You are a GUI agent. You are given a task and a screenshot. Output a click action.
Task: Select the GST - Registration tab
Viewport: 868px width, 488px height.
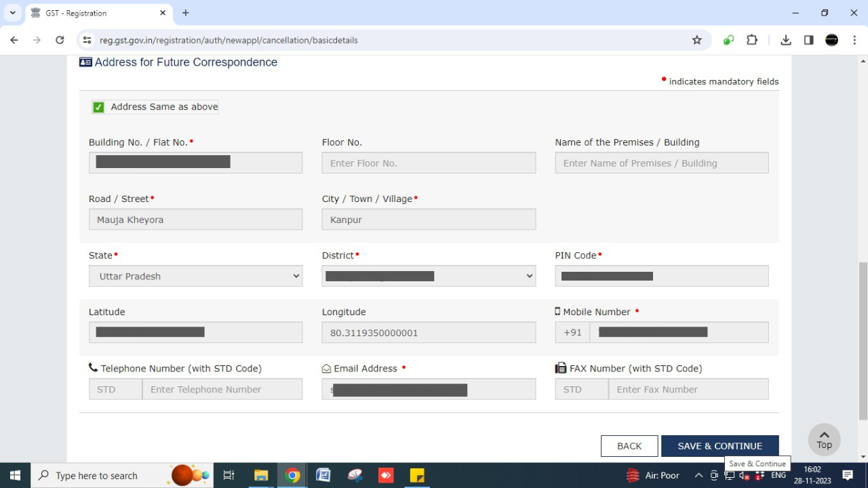click(x=98, y=13)
